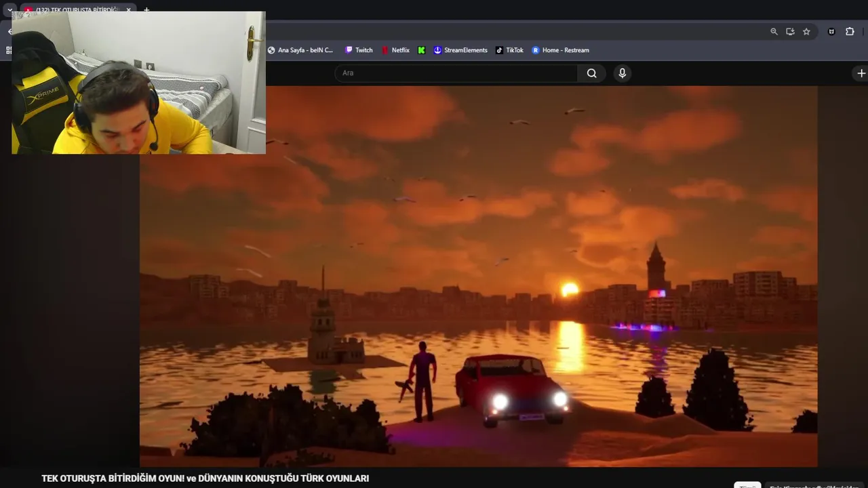Screen dimensions: 868x488
Task: Click the webcam overlay thumbnail
Action: [138, 83]
